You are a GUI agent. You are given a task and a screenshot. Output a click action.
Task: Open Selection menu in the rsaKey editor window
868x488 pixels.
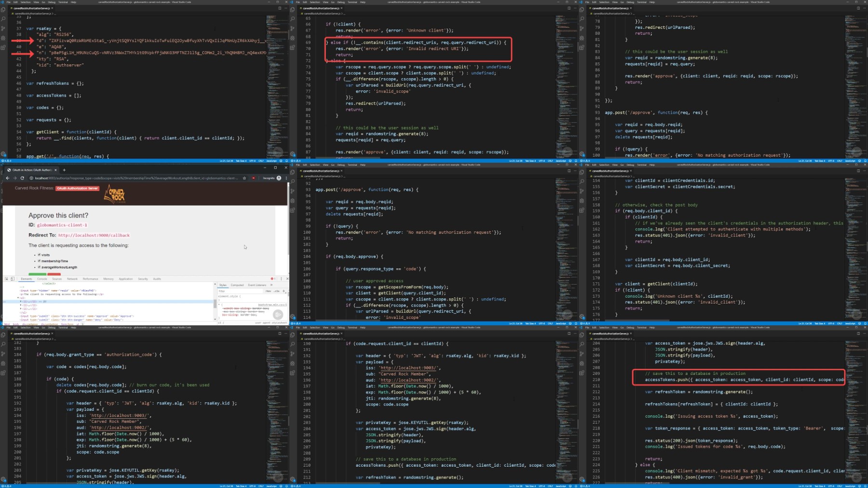tap(25, 2)
